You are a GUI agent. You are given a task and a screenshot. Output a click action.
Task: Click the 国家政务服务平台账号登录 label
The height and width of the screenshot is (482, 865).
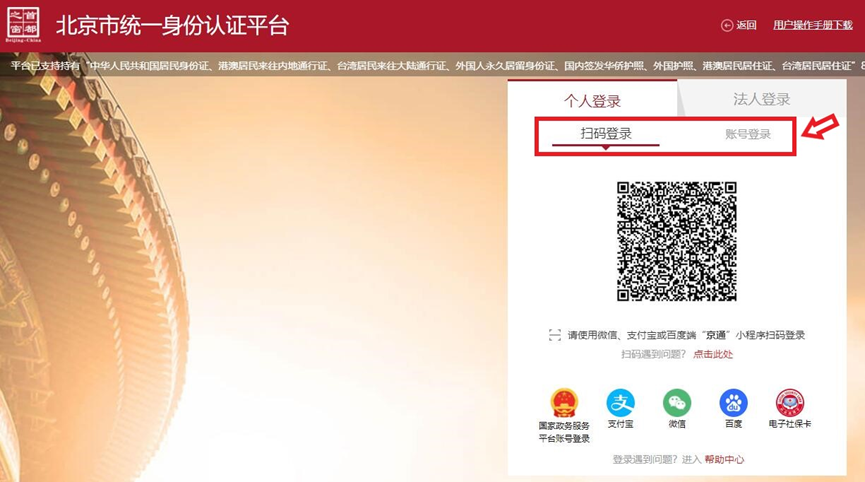pyautogui.click(x=564, y=432)
